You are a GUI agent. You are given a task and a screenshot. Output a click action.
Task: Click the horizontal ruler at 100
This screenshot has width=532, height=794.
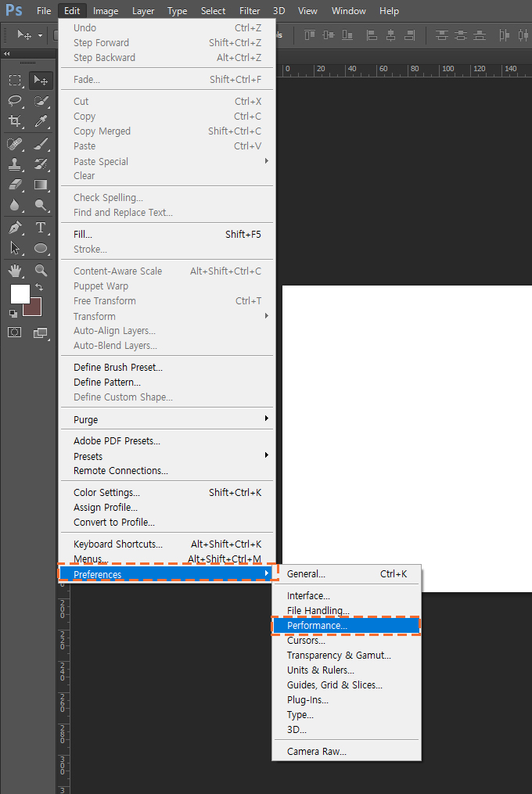pos(448,69)
